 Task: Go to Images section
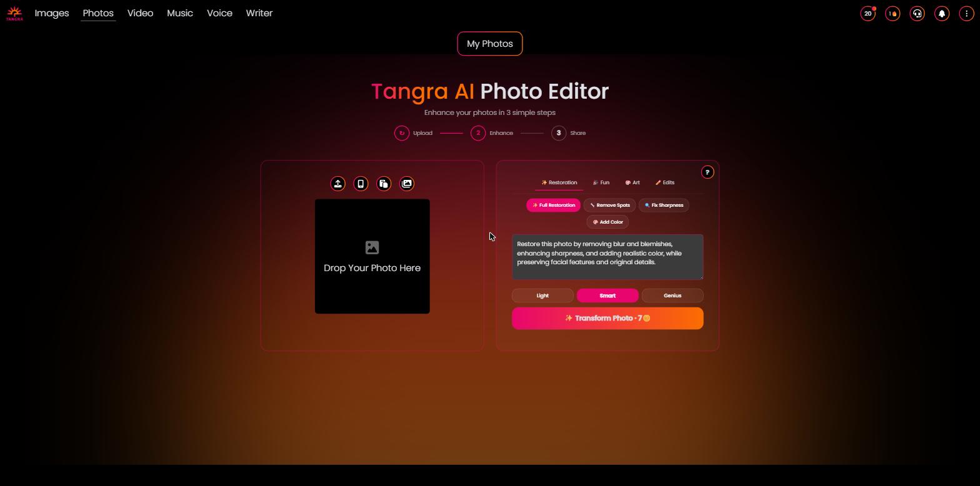point(52,13)
